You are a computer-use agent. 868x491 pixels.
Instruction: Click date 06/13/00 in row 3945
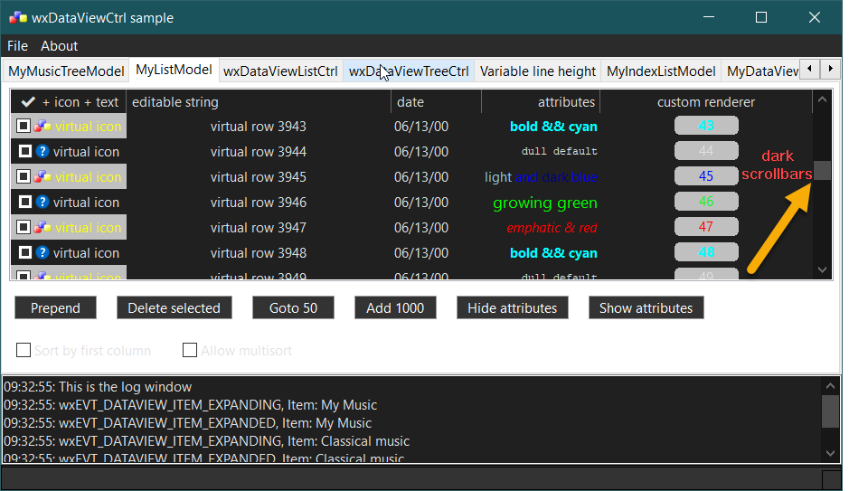(x=421, y=177)
